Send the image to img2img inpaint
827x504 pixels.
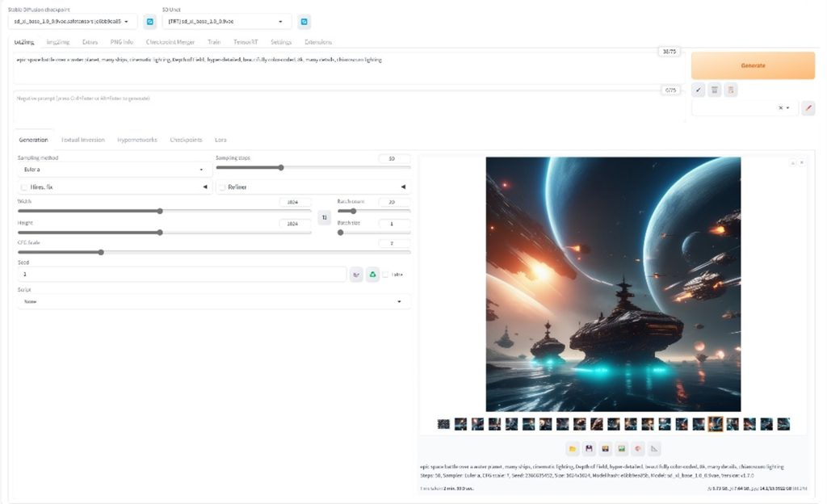[638, 448]
